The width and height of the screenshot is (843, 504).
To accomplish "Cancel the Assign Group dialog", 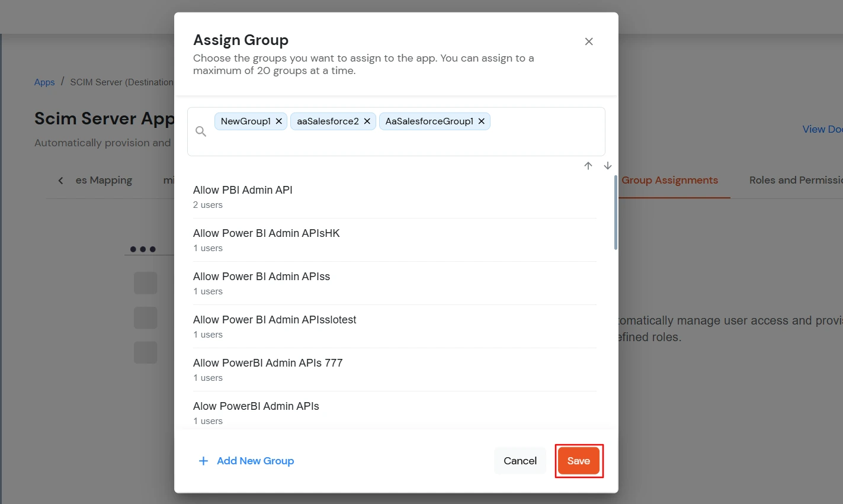I will click(x=520, y=460).
